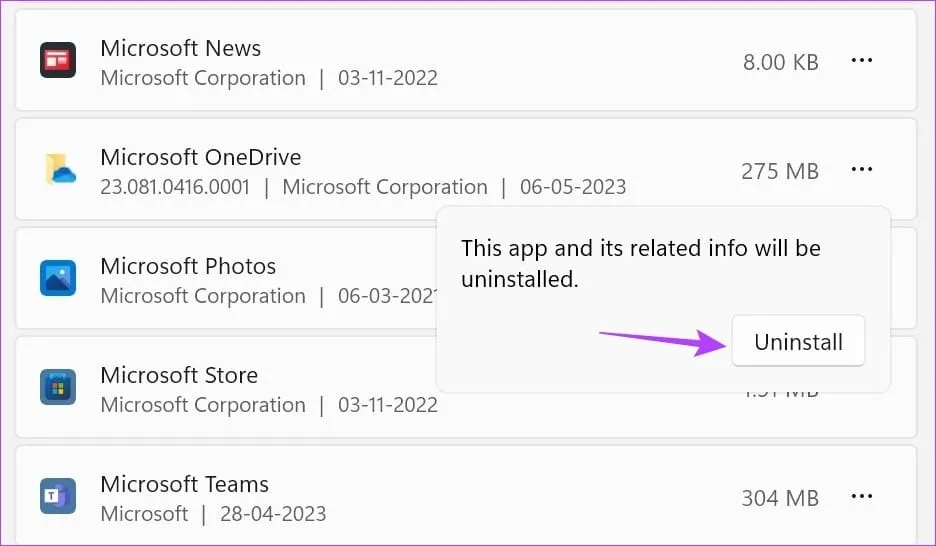Confirm by pressing the Uninstall button
The image size is (936, 546).
pyautogui.click(x=798, y=342)
